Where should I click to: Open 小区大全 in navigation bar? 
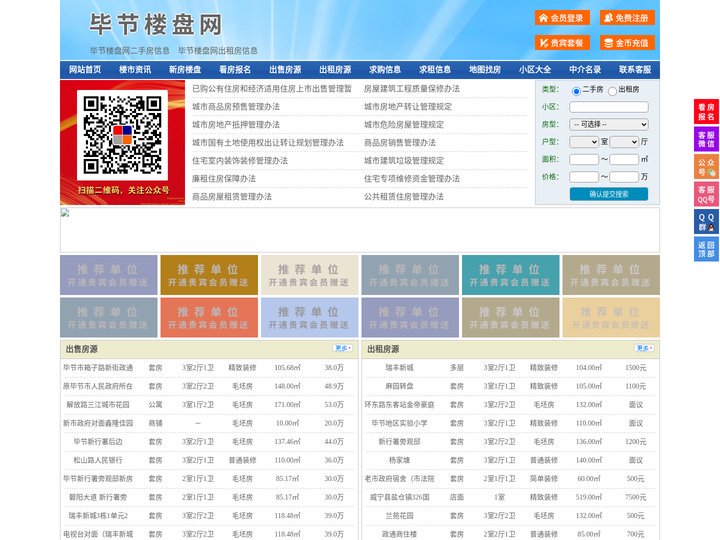pos(535,70)
